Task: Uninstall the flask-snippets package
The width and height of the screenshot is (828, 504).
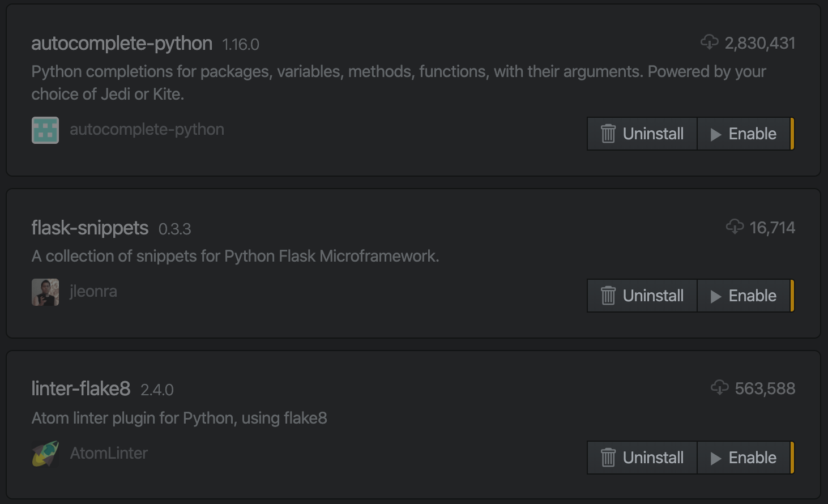Action: click(x=642, y=296)
